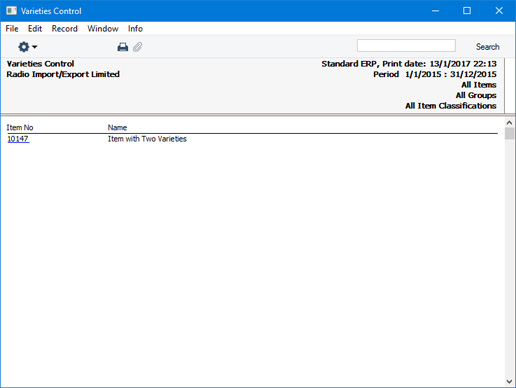Open the gear operations menu
The height and width of the screenshot is (388, 516).
coord(27,47)
